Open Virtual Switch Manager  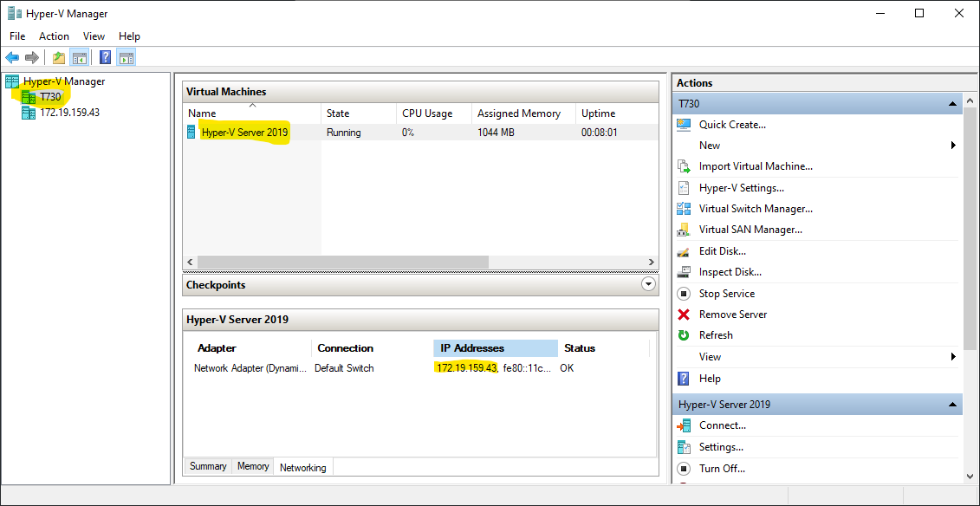coord(756,209)
